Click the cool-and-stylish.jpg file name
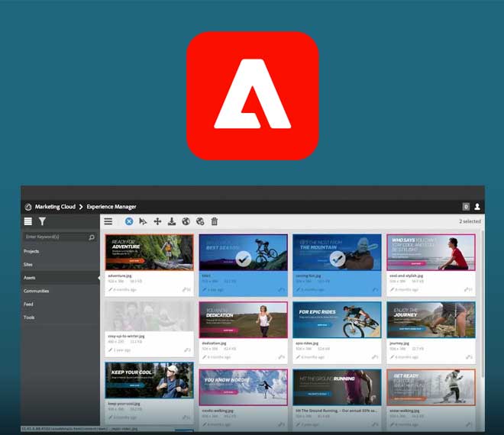504x435 pixels. (406, 275)
